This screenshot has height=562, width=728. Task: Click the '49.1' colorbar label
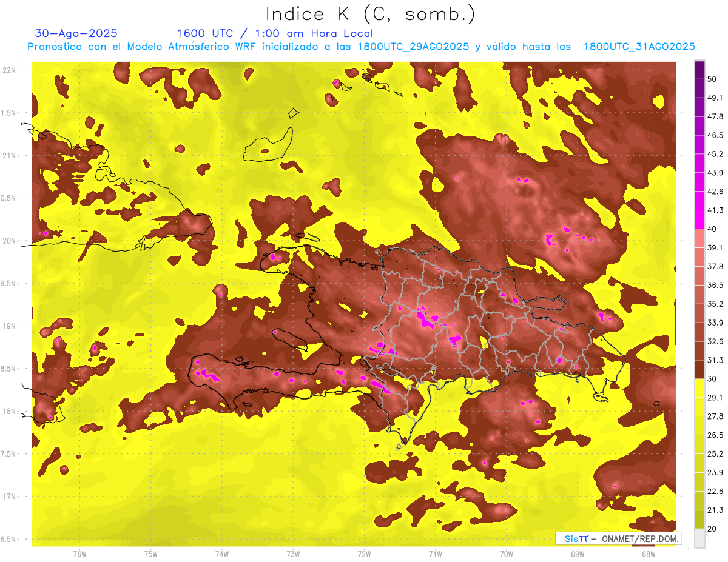click(x=715, y=98)
